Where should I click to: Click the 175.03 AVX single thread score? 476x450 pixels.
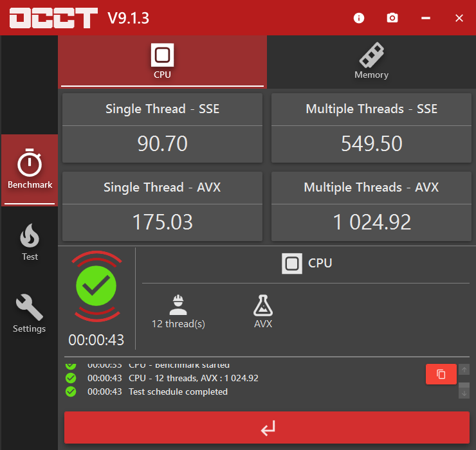[x=162, y=222]
